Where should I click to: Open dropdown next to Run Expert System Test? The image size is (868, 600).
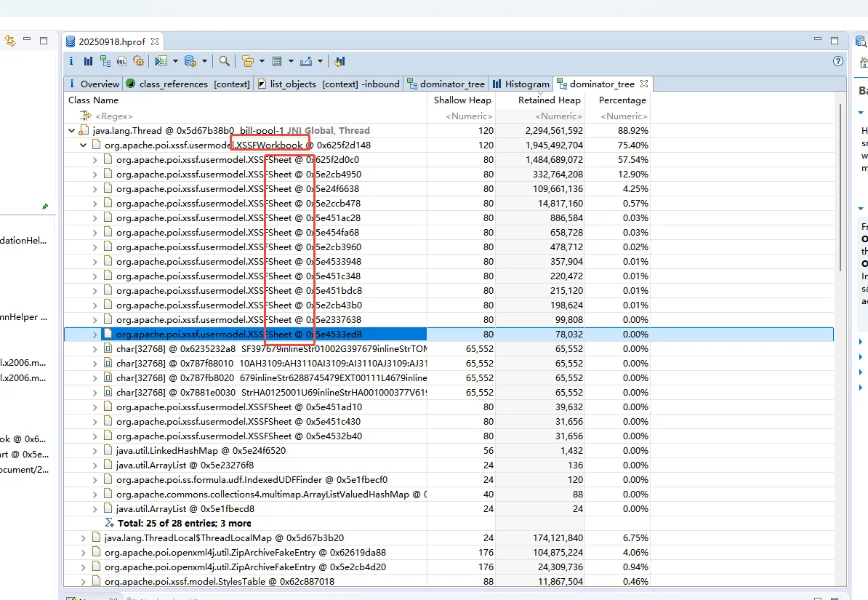[175, 61]
